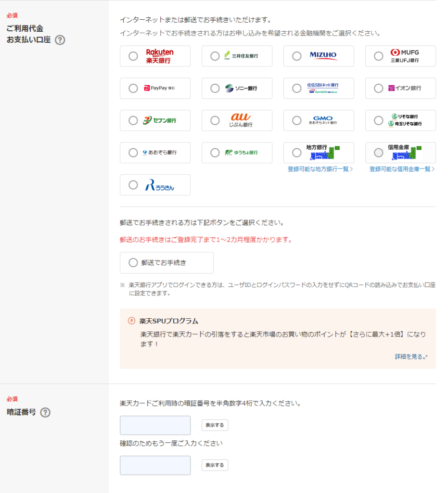Open help icon beside 暗証番号
This screenshot has height=493, width=448.
pyautogui.click(x=45, y=412)
